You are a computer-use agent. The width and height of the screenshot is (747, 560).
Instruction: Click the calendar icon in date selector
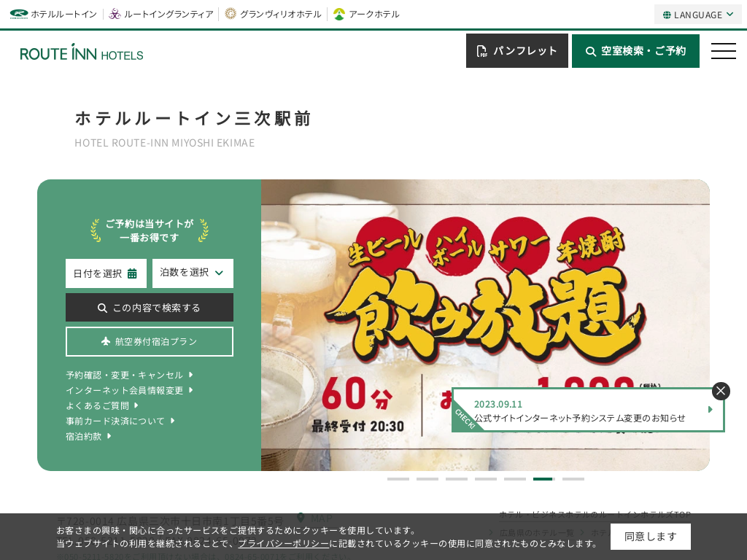tap(132, 273)
